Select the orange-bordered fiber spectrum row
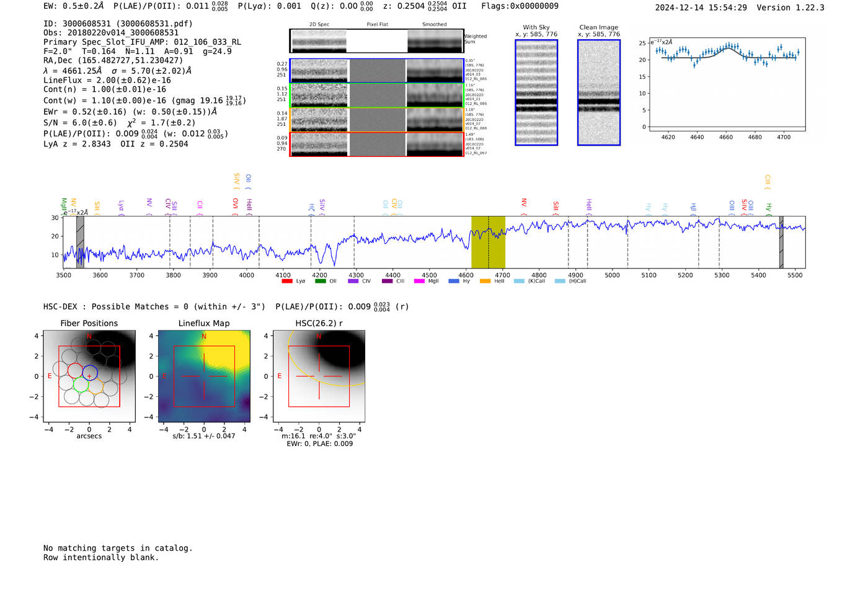 point(376,120)
